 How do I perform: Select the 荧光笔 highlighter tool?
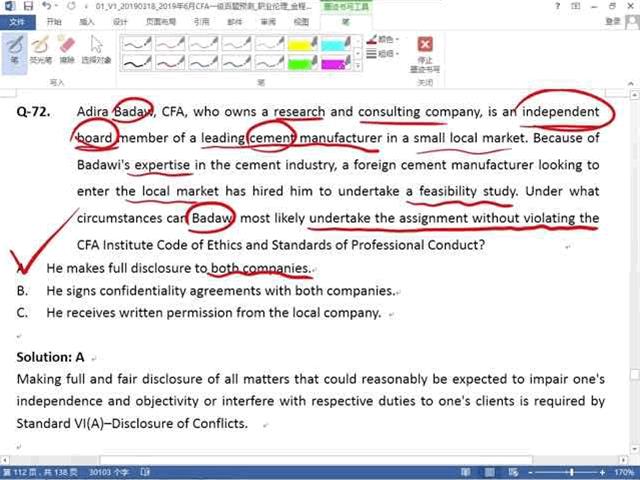point(40,51)
